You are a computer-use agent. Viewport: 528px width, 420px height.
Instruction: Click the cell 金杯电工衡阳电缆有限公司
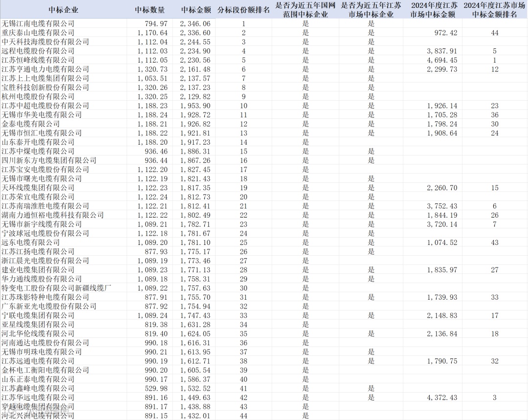click(45, 370)
